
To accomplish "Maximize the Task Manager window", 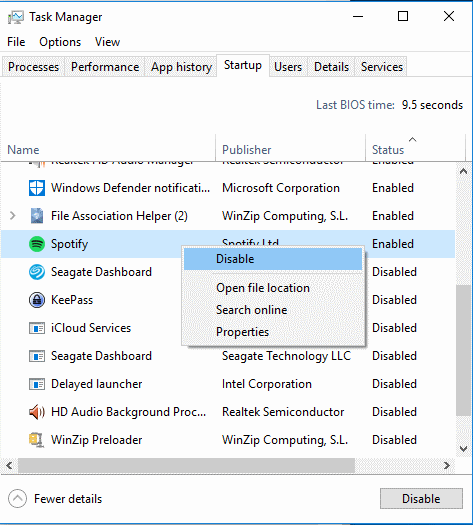I will [403, 16].
